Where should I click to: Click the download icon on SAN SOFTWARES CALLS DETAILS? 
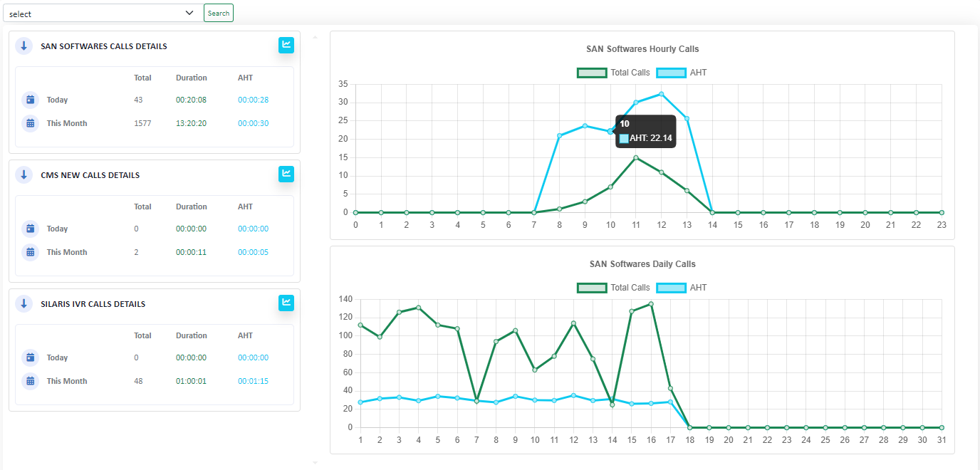[24, 46]
